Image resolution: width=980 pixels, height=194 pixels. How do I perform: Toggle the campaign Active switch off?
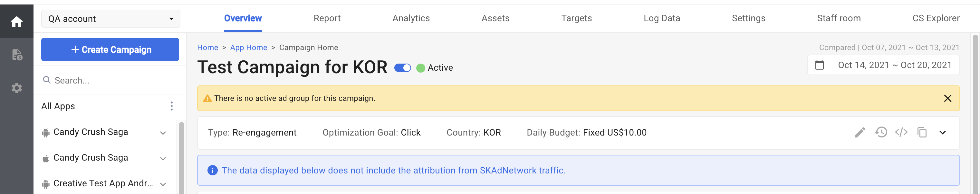click(402, 68)
